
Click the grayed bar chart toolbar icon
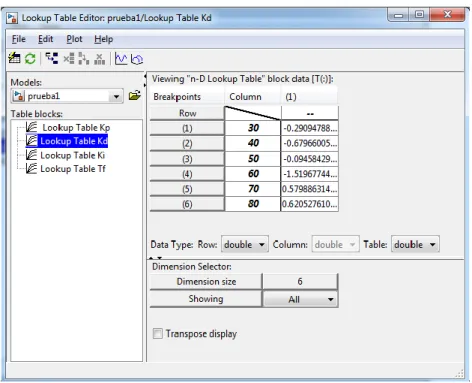tap(99, 59)
